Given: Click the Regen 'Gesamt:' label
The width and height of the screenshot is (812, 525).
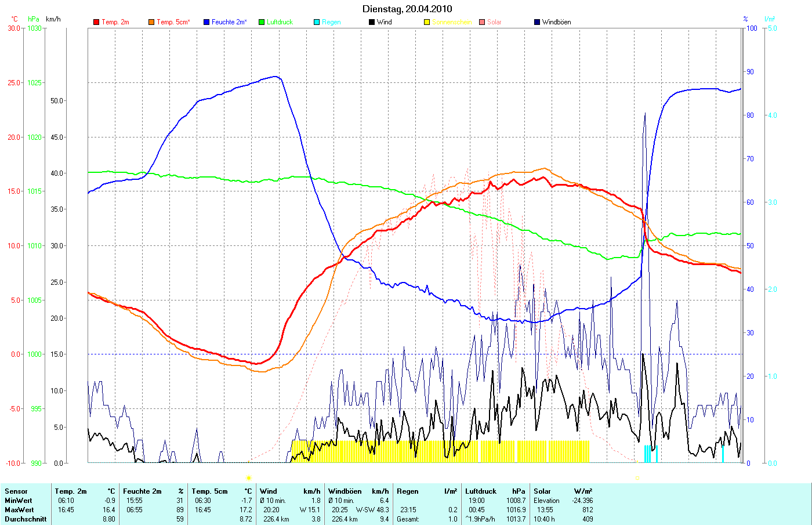Looking at the screenshot, I should pyautogui.click(x=408, y=519).
